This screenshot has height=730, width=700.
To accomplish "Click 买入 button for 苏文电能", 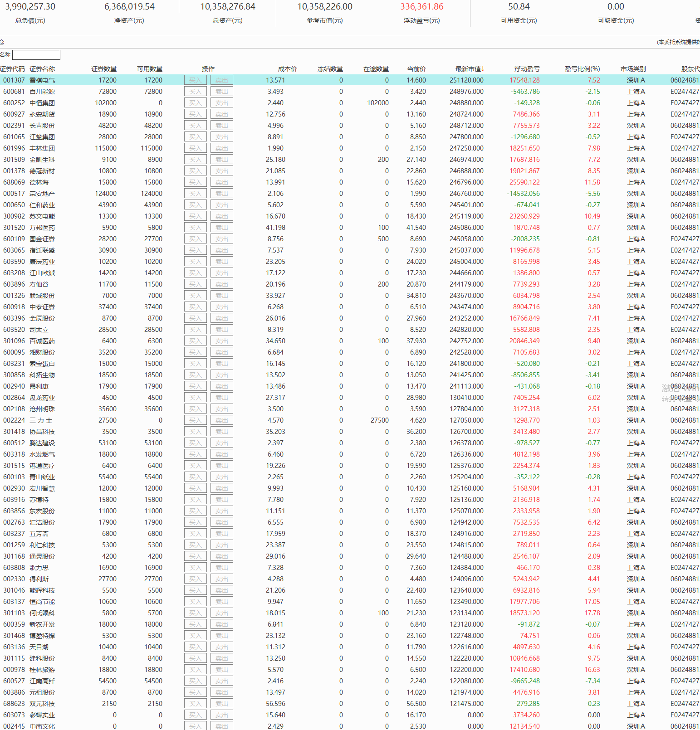I will click(x=196, y=216).
